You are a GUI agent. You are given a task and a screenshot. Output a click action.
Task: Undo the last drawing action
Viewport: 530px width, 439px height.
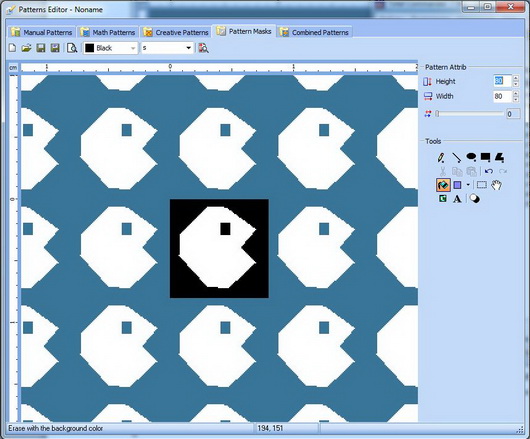point(488,171)
